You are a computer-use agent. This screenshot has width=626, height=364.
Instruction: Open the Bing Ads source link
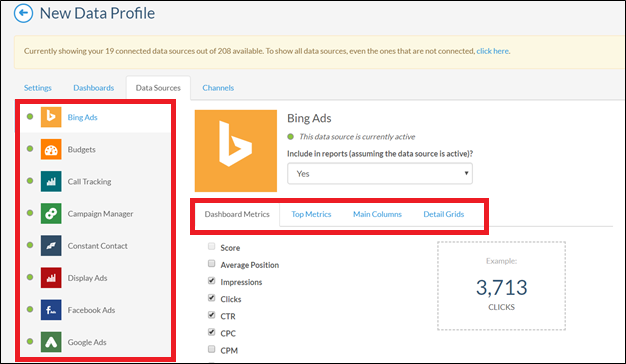pyautogui.click(x=82, y=117)
